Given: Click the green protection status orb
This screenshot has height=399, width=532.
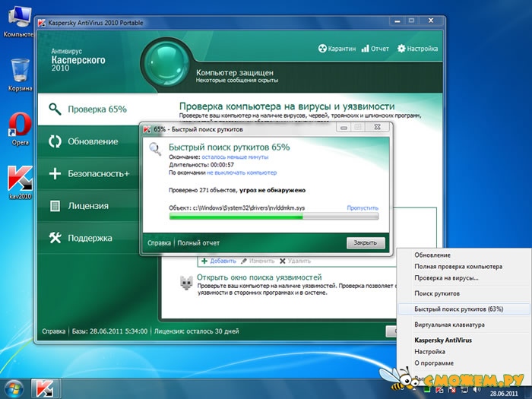Looking at the screenshot, I should 166,63.
